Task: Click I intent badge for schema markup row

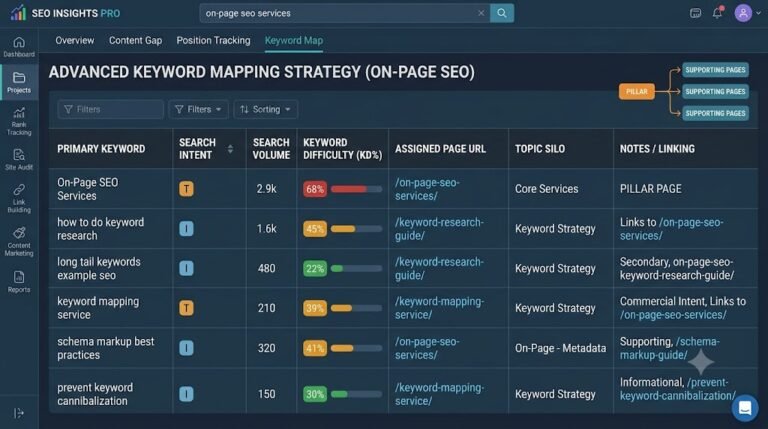Action: click(x=186, y=348)
